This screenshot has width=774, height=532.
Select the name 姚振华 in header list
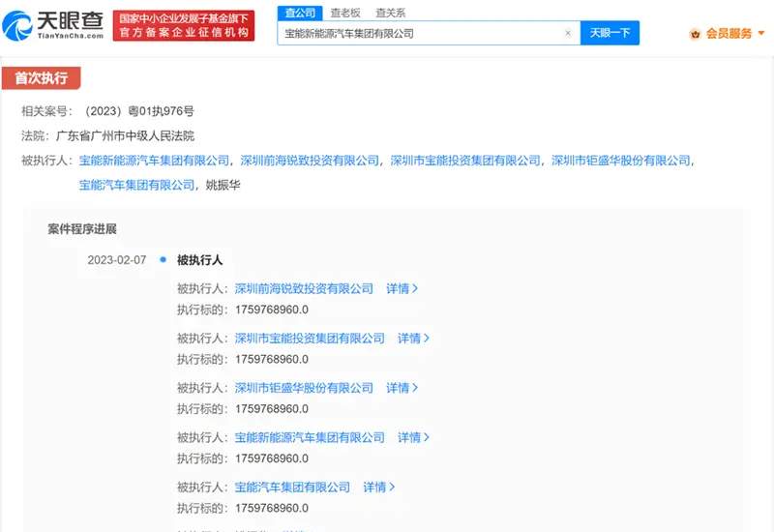[223, 185]
